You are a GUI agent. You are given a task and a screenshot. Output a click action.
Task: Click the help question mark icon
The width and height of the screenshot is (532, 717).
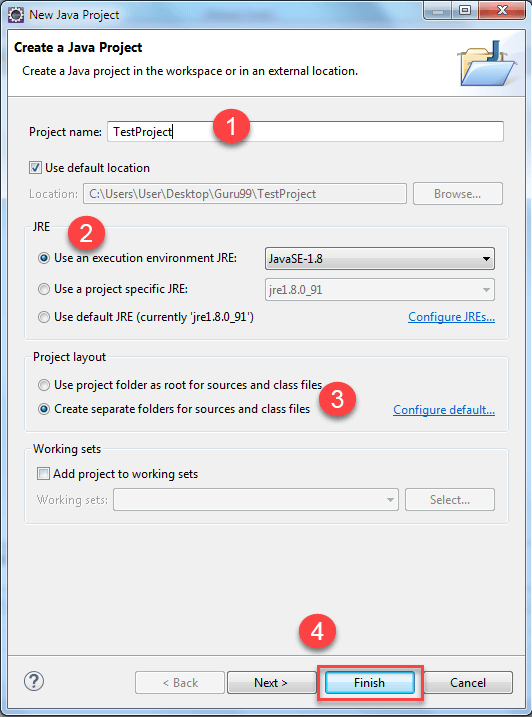click(34, 681)
